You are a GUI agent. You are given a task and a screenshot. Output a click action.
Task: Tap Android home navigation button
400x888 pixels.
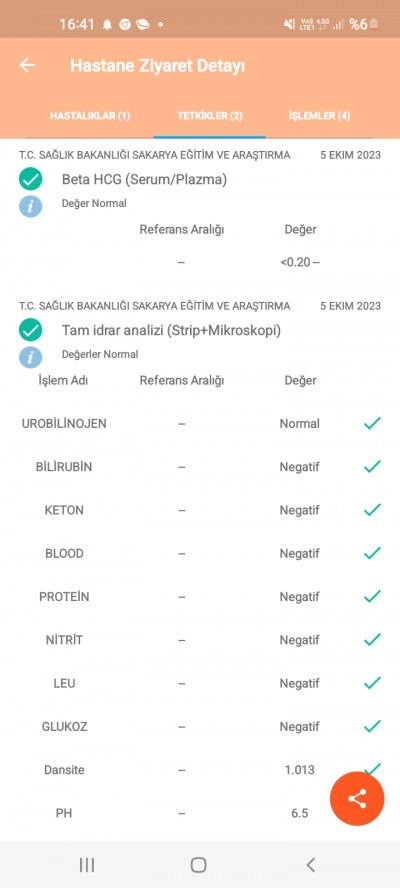(198, 864)
